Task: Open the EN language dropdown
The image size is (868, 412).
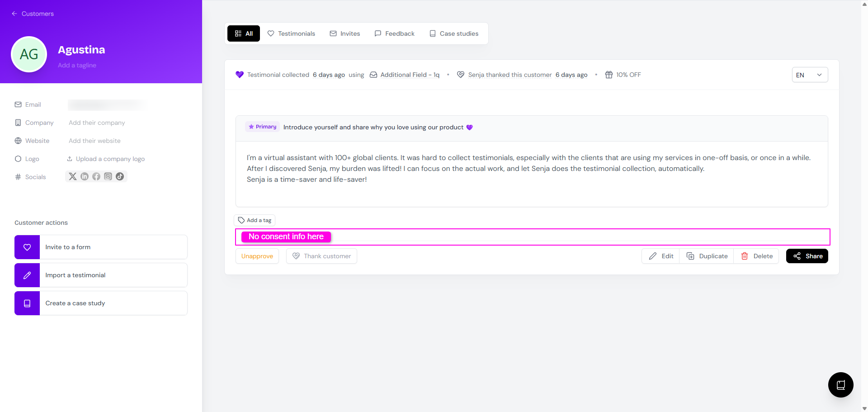Action: (810, 75)
